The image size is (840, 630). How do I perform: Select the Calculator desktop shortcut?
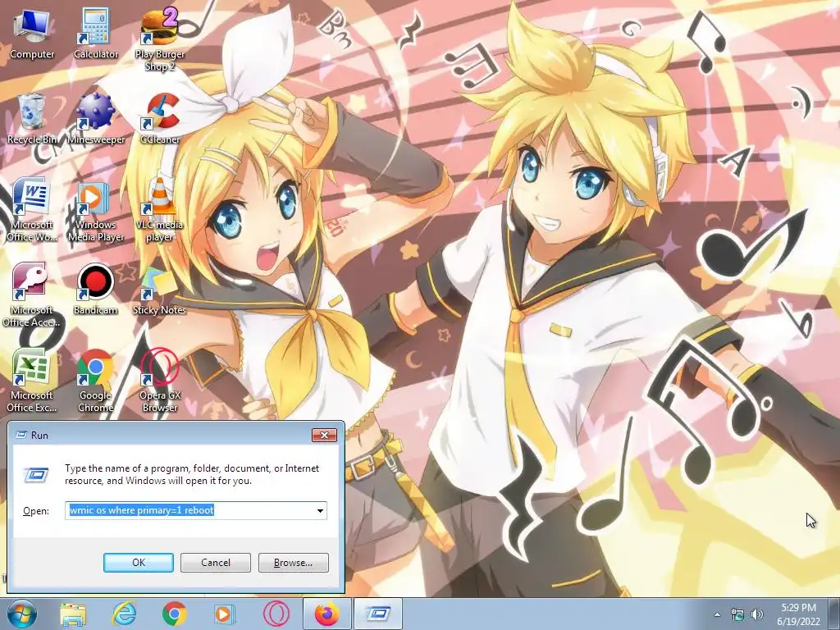[x=96, y=34]
